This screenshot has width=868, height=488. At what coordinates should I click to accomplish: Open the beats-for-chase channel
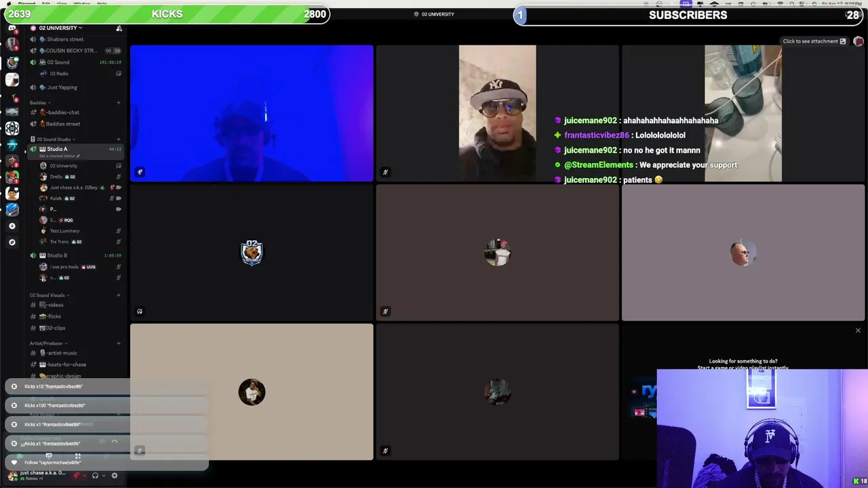75,365
